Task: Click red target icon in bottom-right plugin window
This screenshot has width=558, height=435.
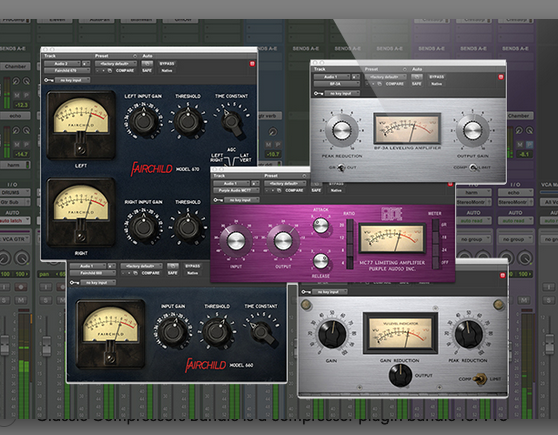Action: pos(502,276)
